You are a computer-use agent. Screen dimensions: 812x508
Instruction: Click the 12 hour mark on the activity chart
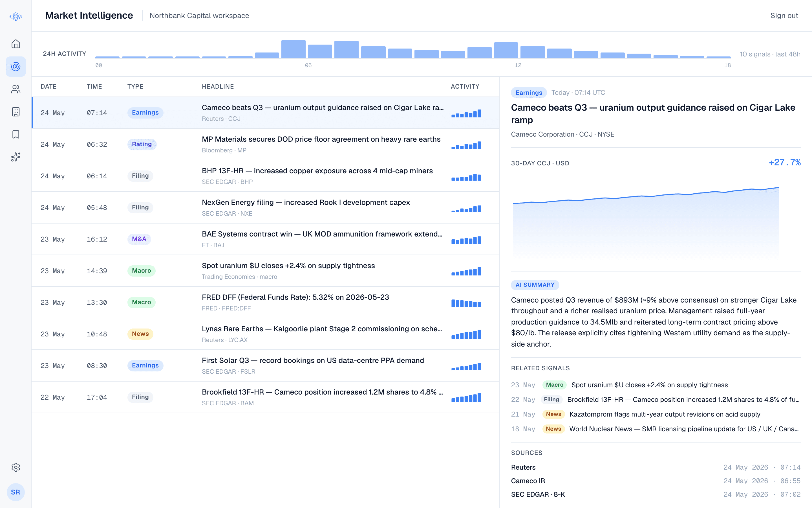pyautogui.click(x=518, y=65)
